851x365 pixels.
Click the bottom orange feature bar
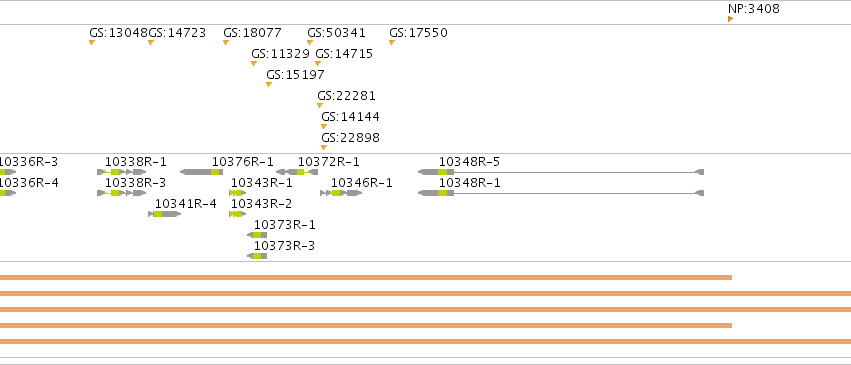click(x=426, y=341)
